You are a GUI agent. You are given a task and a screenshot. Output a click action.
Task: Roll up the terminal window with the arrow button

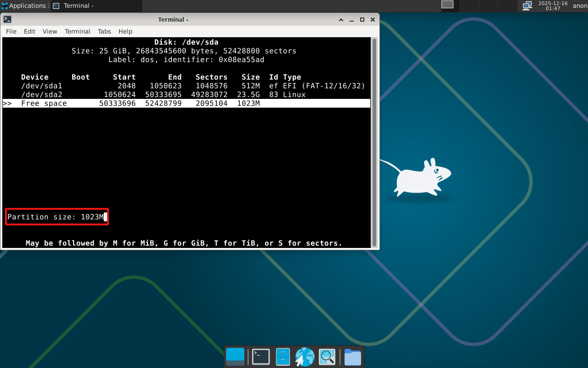tap(341, 19)
